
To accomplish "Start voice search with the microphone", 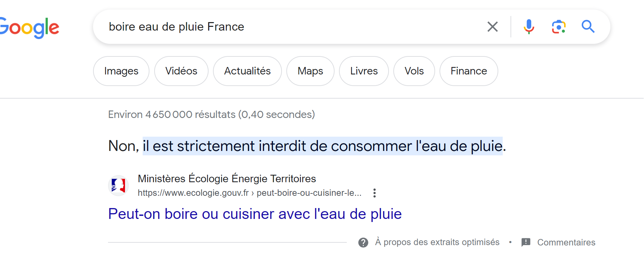I will click(x=529, y=27).
